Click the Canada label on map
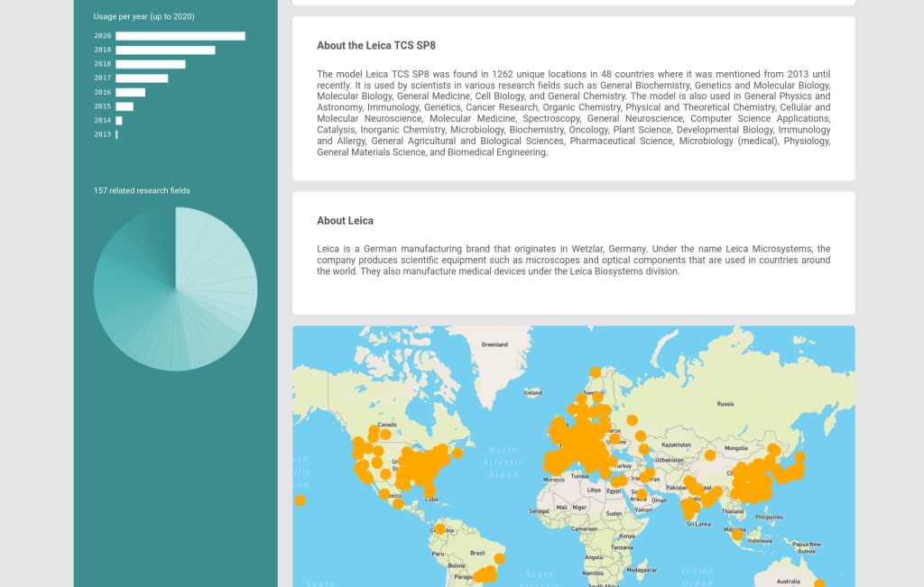Viewport: 924px width, 587px height. [x=387, y=425]
